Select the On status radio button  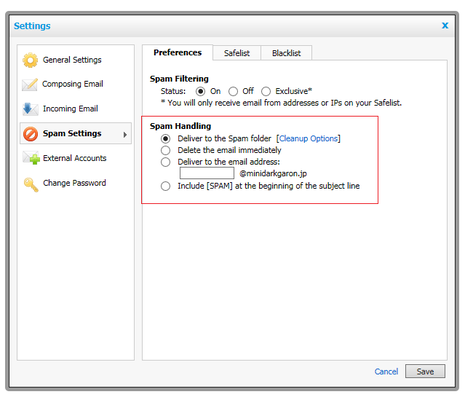pyautogui.click(x=200, y=91)
